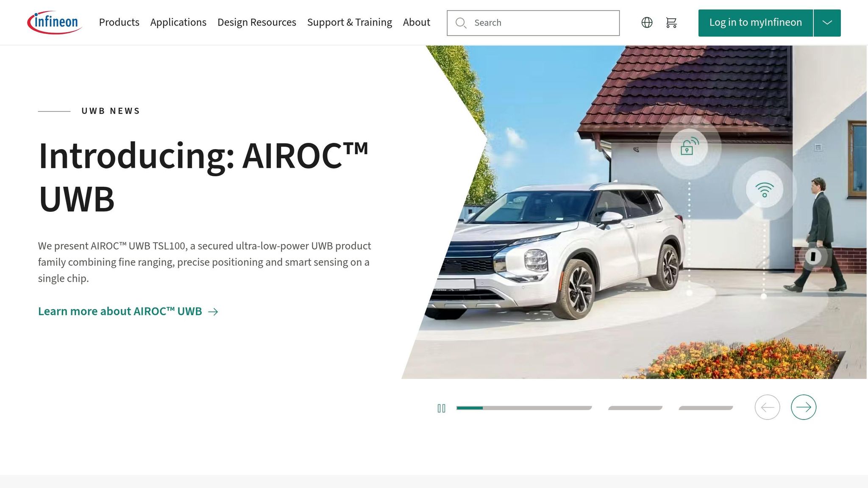868x488 pixels.
Task: Expand the myInfineon login dropdown arrow
Action: pyautogui.click(x=827, y=23)
